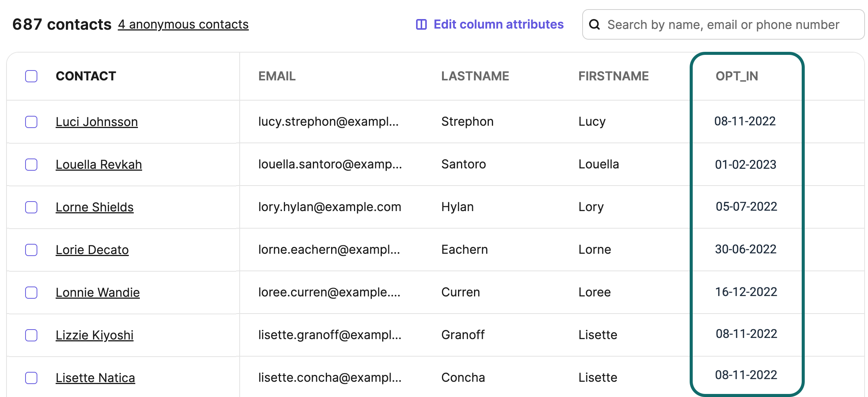
Task: Select the Louella Revkah row checkbox
Action: pos(31,165)
